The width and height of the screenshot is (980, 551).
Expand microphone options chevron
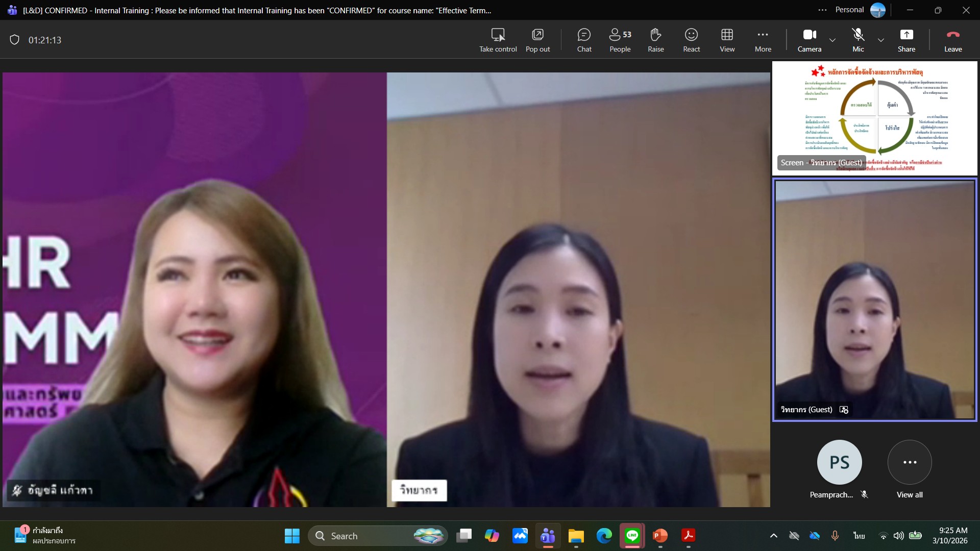881,40
